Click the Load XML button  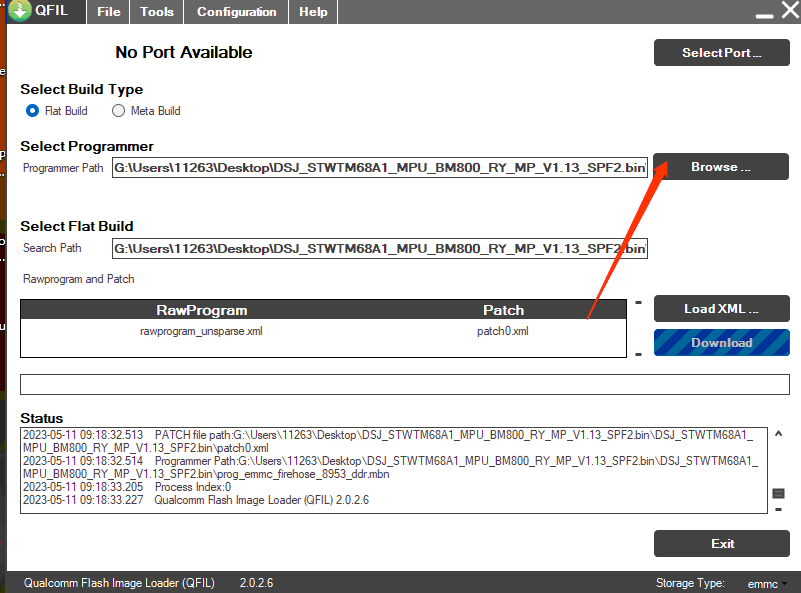(x=721, y=309)
